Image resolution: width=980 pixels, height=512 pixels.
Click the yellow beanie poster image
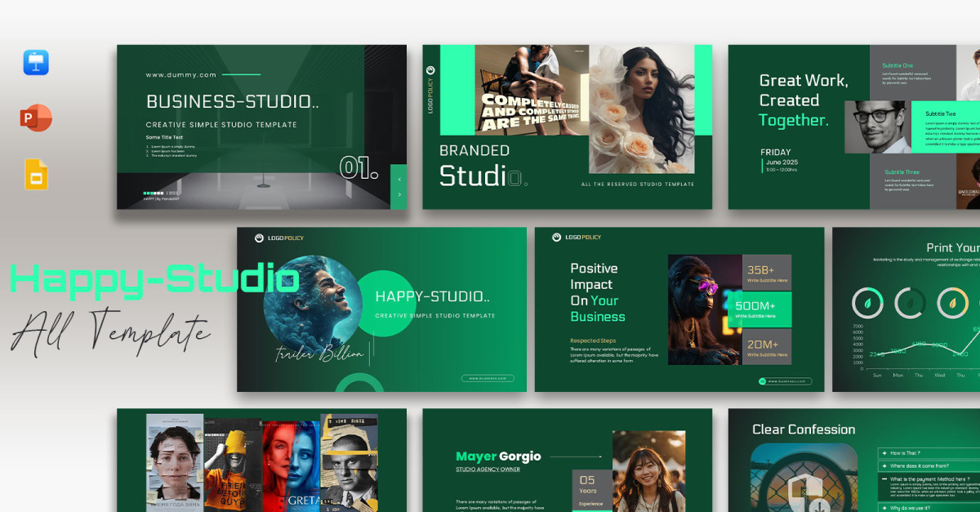click(x=233, y=464)
